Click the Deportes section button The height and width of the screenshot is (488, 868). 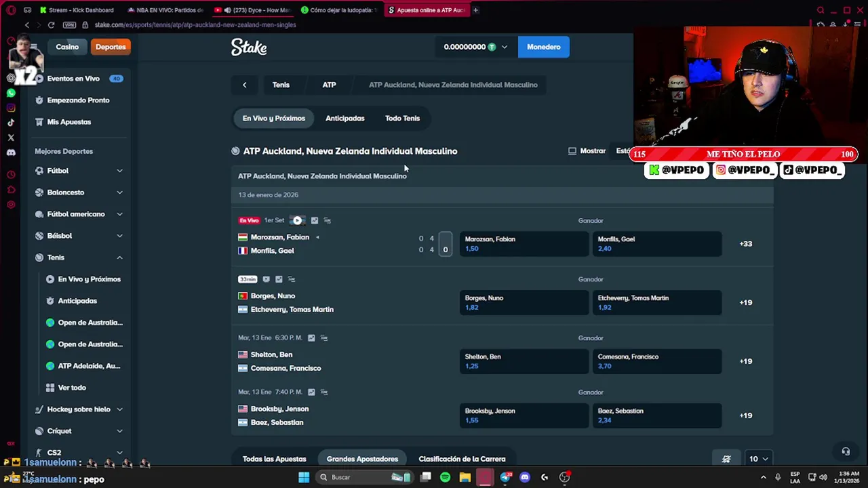[111, 47]
